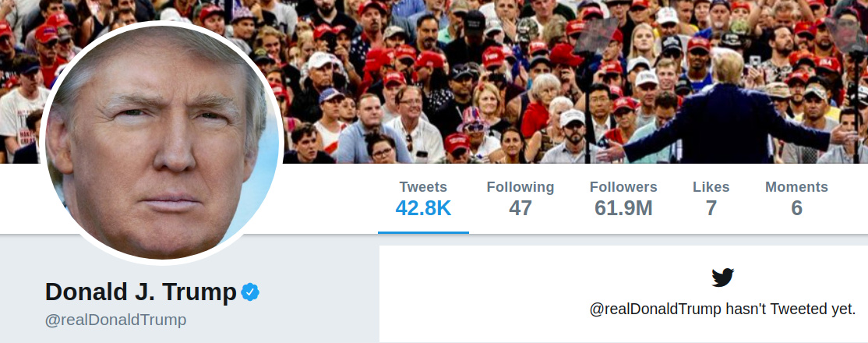Viewport: 868px width, 343px height.
Task: Click the Donald J. Trump display name
Action: [x=140, y=292]
